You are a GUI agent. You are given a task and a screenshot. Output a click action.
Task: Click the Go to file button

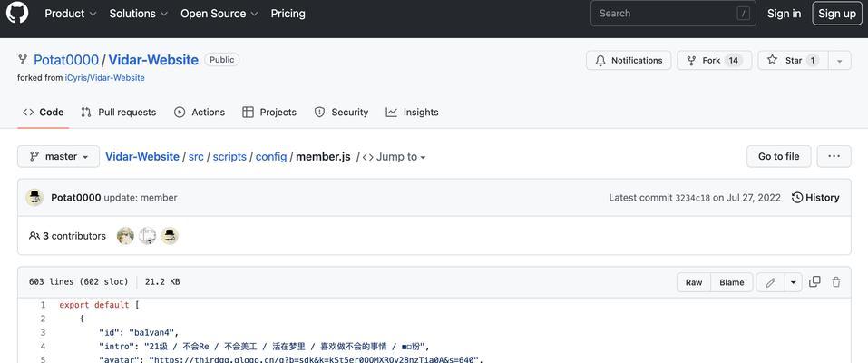click(x=779, y=156)
